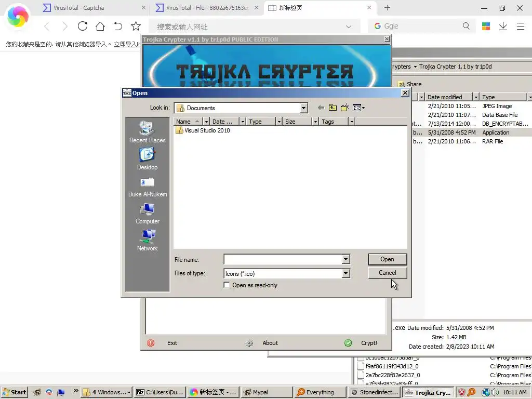Select the Visual Studio 2010 folder
Screen dimensions: 532x399
tap(203, 130)
